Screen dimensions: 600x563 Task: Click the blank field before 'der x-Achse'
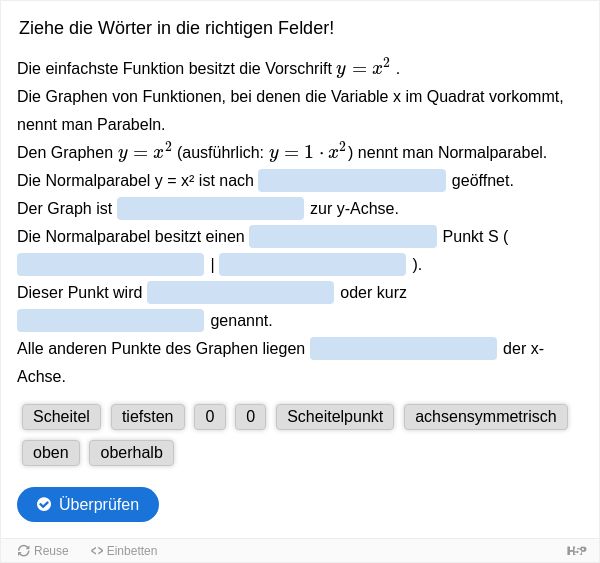(403, 349)
